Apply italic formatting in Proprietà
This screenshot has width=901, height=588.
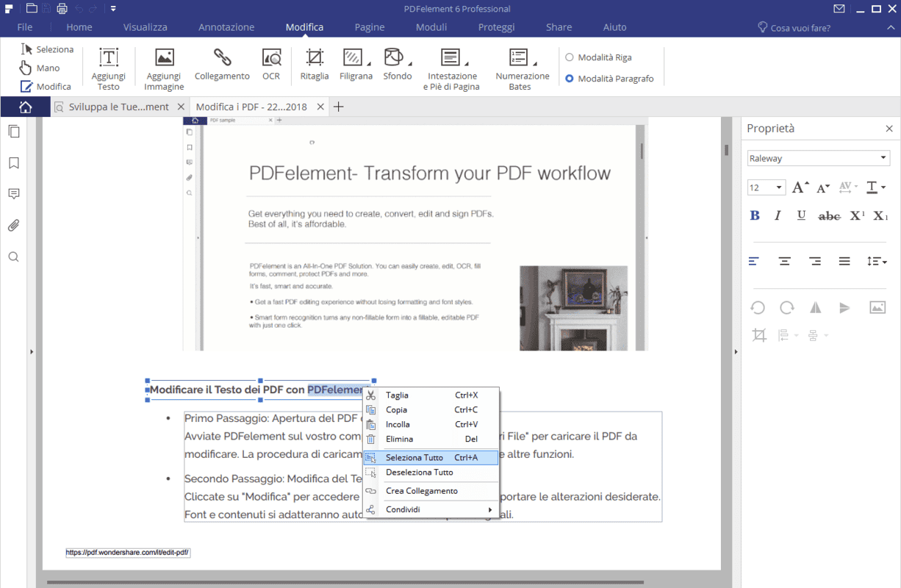coord(778,215)
